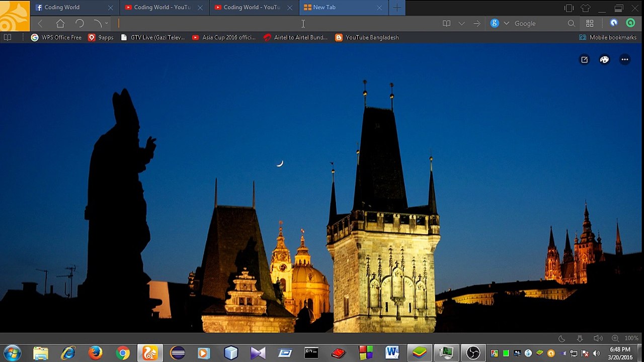The image size is (644, 362).
Task: Open the undo dropdown arrow beside refresh
Action: 106,23
